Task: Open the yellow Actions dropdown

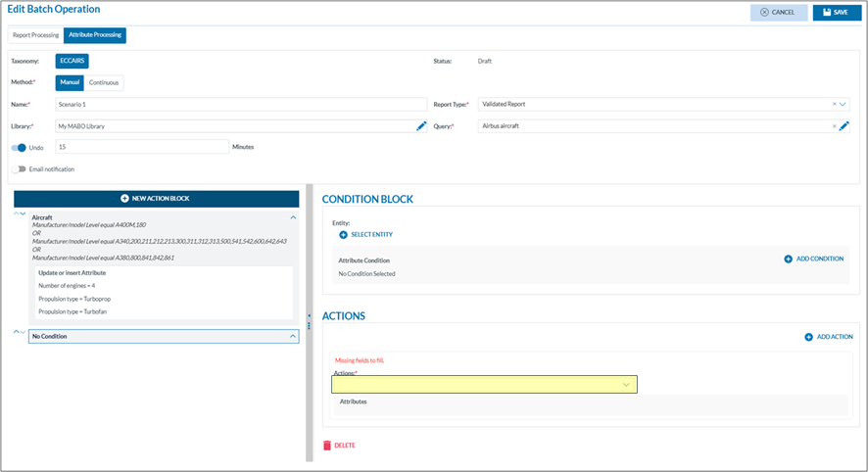Action: click(485, 385)
